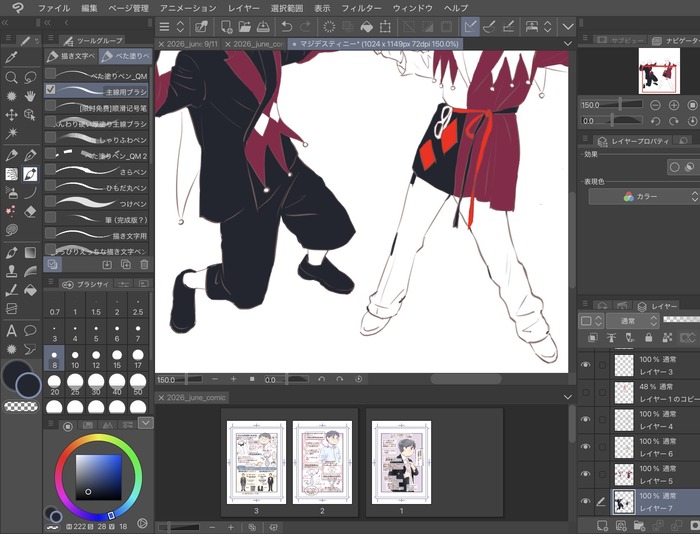The image size is (700, 534).
Task: Switch to the 2026_june 9/11 tab
Action: point(188,44)
